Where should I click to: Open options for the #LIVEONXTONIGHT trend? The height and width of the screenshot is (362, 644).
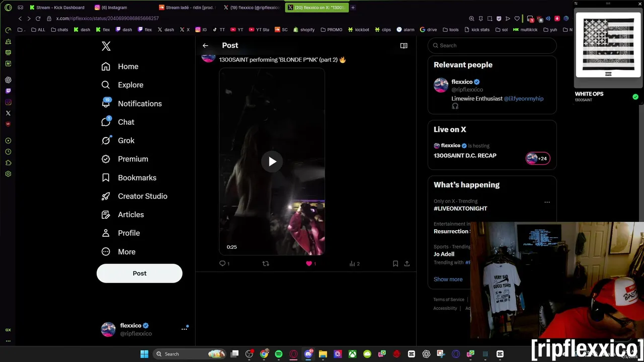547,202
